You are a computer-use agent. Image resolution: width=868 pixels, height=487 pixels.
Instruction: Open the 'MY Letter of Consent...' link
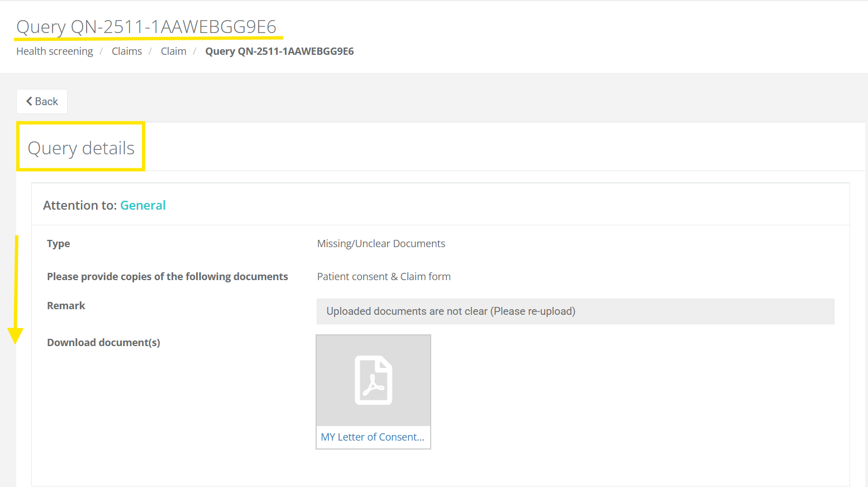[373, 437]
